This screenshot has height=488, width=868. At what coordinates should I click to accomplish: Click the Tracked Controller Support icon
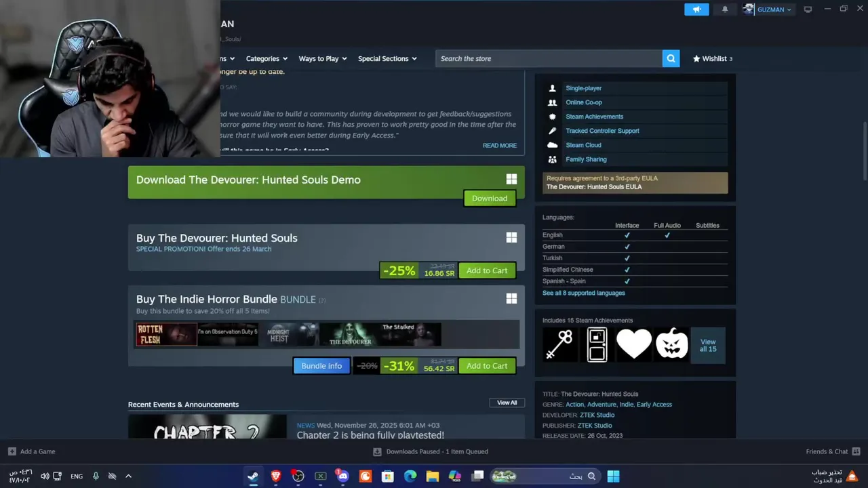[x=552, y=131]
